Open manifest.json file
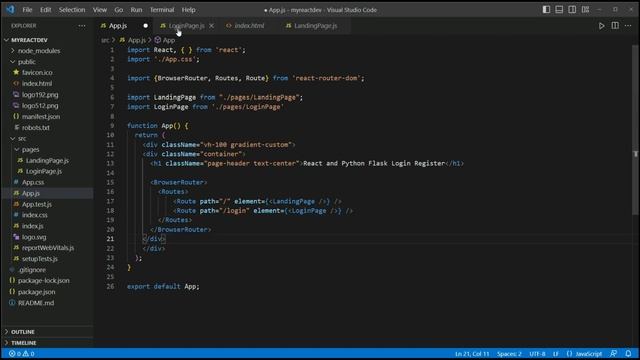Image resolution: width=640 pixels, height=360 pixels. pyautogui.click(x=41, y=117)
